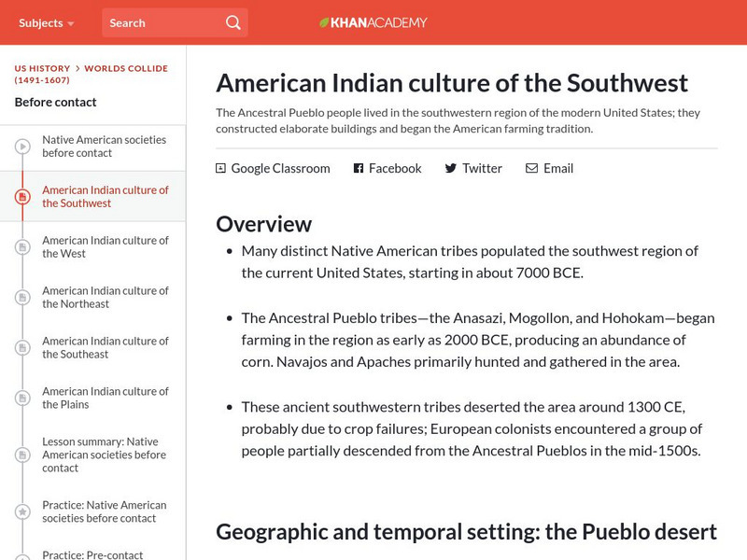Open Worlds Collide (1491-1607) breadcrumb link
The width and height of the screenshot is (747, 560).
[x=126, y=68]
